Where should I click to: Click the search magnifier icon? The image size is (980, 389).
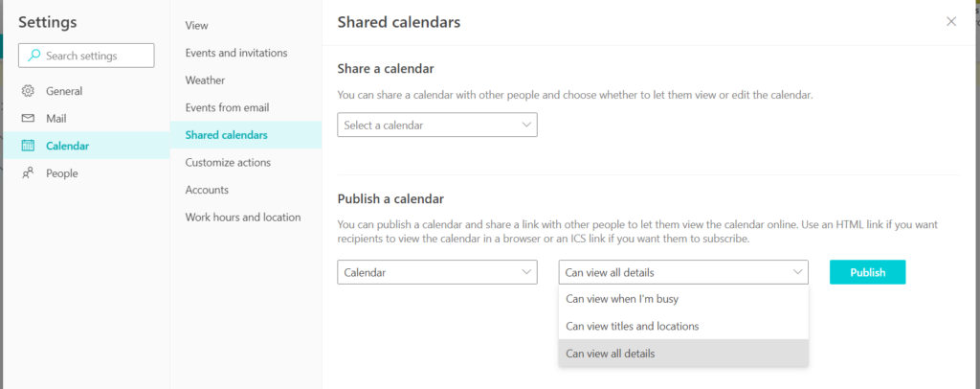pyautogui.click(x=33, y=56)
